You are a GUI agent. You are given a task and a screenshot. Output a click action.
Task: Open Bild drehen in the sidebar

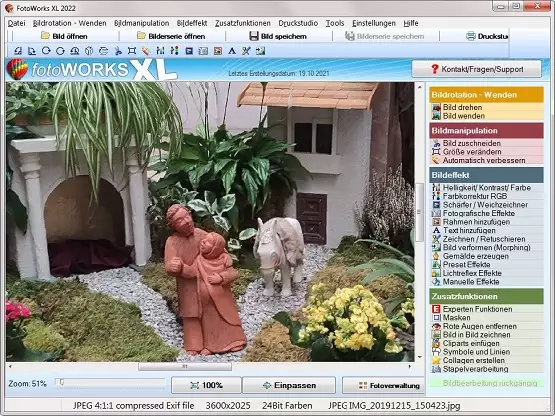462,107
